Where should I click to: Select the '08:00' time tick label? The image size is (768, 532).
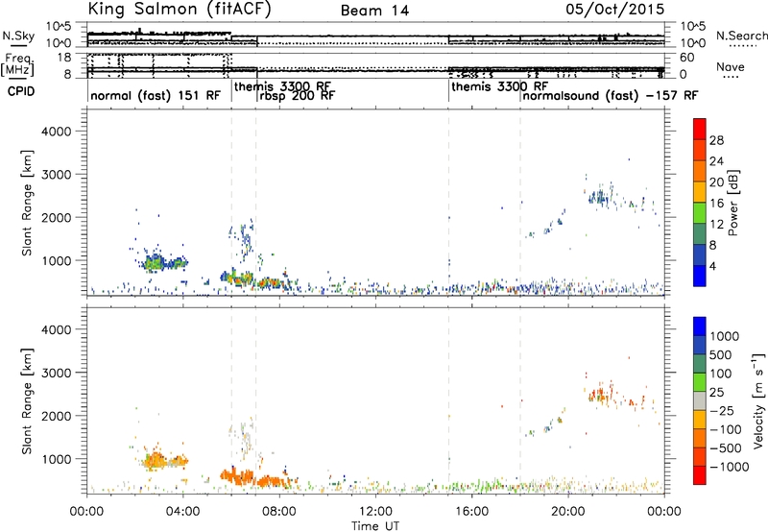pyautogui.click(x=279, y=512)
